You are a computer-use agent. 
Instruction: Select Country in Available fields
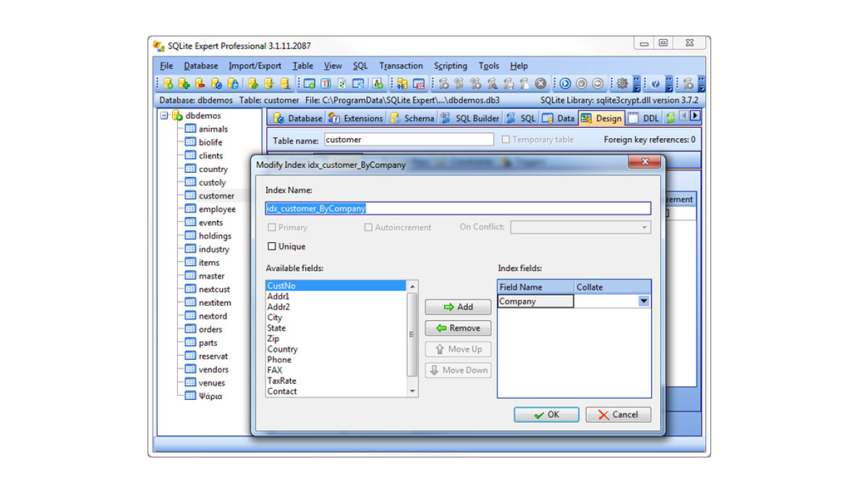(336, 349)
